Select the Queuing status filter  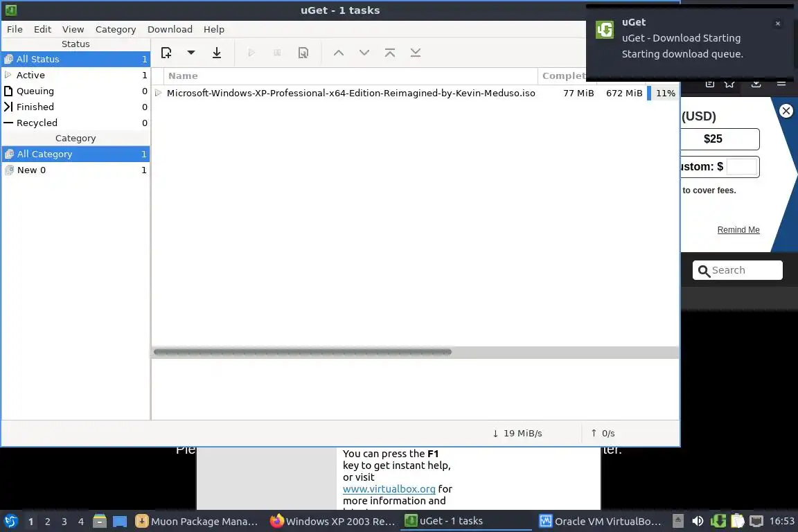coord(76,91)
